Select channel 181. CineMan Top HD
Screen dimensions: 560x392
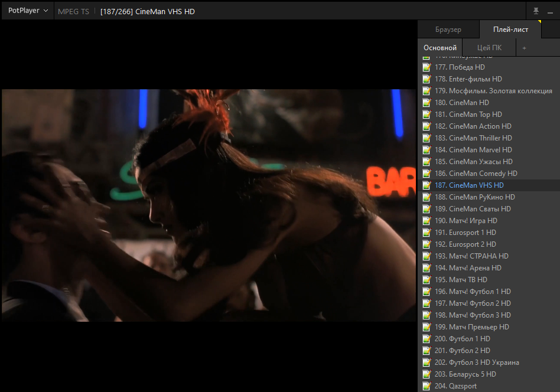click(489, 115)
